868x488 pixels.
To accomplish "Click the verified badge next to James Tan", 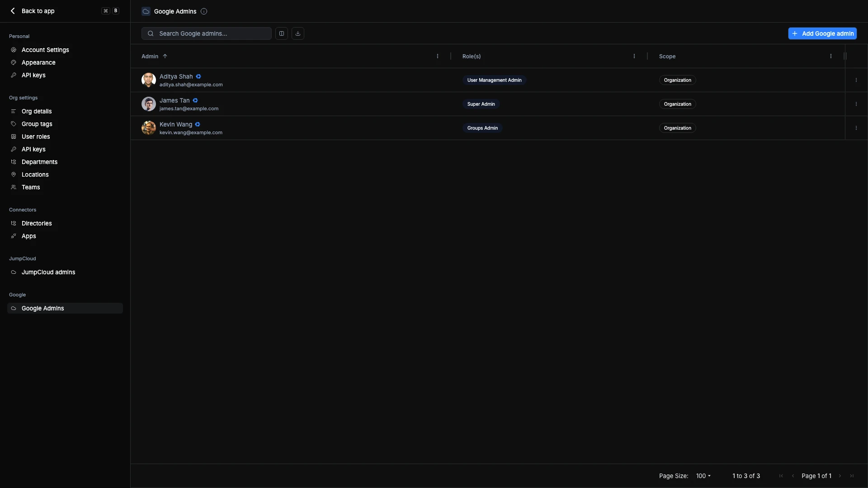I will (x=195, y=100).
